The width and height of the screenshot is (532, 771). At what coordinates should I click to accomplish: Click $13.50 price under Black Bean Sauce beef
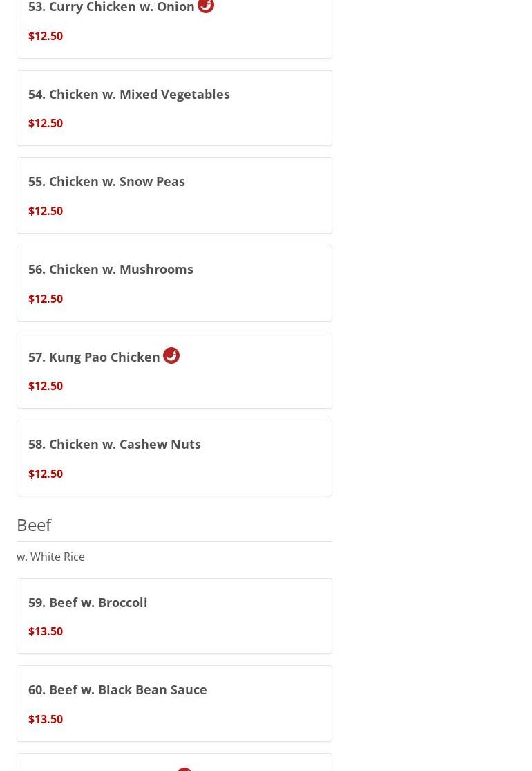coord(46,719)
